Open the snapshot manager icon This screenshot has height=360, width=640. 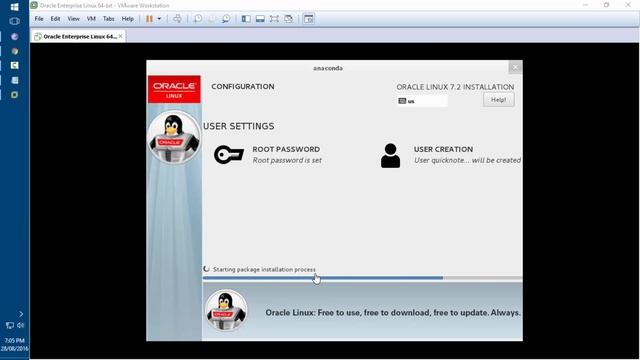tap(226, 19)
